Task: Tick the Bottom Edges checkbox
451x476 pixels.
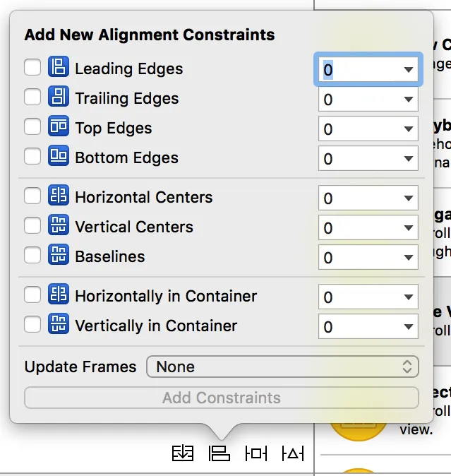Action: pos(32,157)
